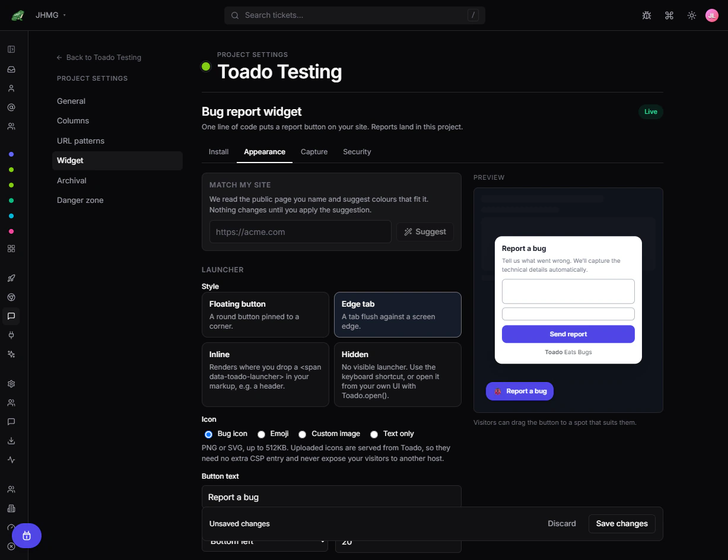The height and width of the screenshot is (560, 728).
Task: Click the rocket sidebar icon
Action: coord(11,278)
